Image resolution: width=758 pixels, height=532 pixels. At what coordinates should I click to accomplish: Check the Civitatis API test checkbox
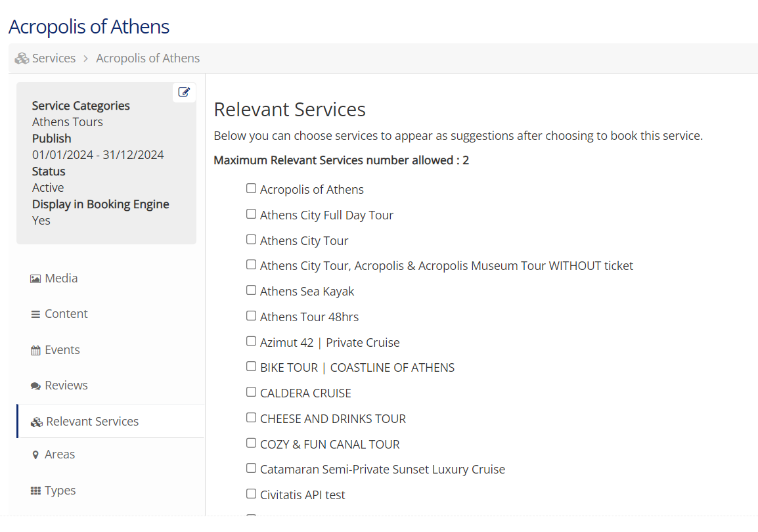251,494
